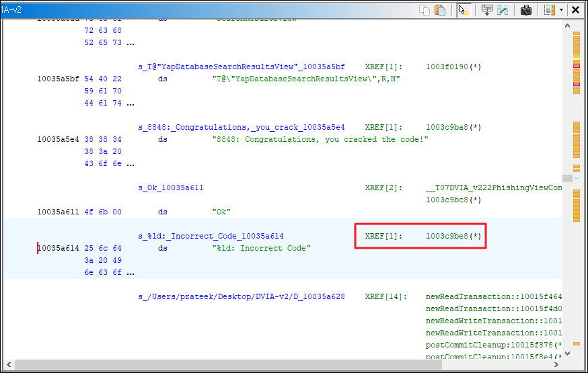Viewport: 588px width, 373px height.
Task: Follow XREF address 1003f0190(*)
Action: pos(453,67)
